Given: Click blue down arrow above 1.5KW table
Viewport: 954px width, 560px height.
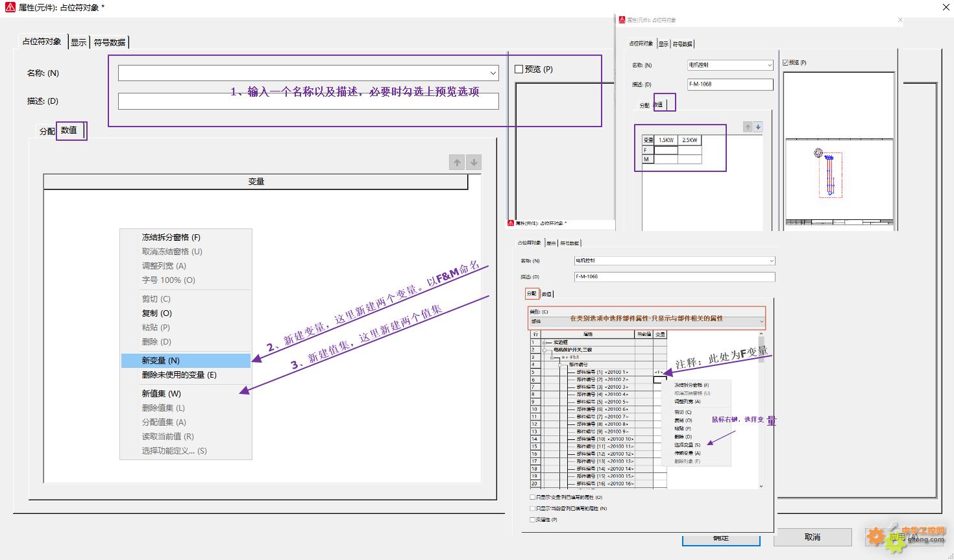Looking at the screenshot, I should tap(758, 127).
